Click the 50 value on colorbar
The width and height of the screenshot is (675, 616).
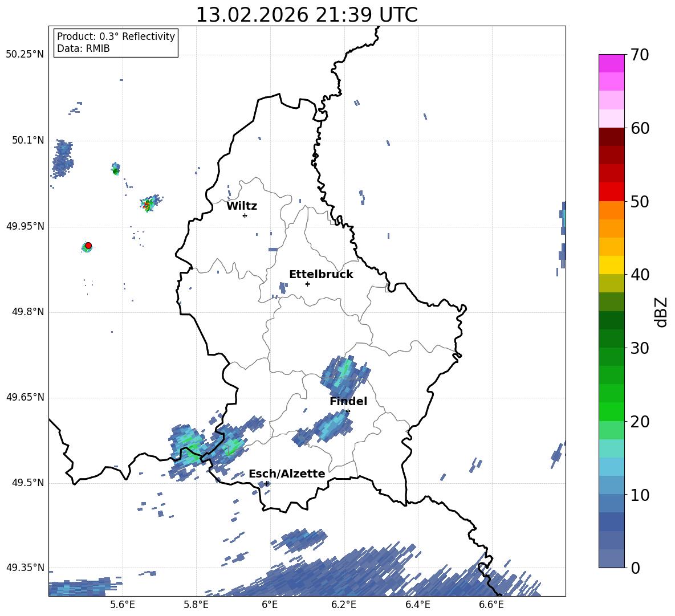640,202
